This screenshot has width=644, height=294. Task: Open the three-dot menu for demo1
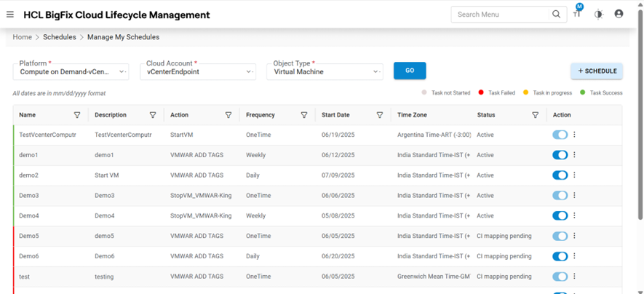(575, 155)
